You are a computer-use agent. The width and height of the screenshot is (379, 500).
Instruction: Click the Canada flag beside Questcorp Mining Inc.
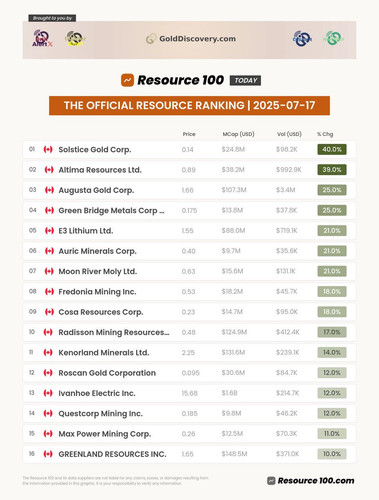point(48,413)
